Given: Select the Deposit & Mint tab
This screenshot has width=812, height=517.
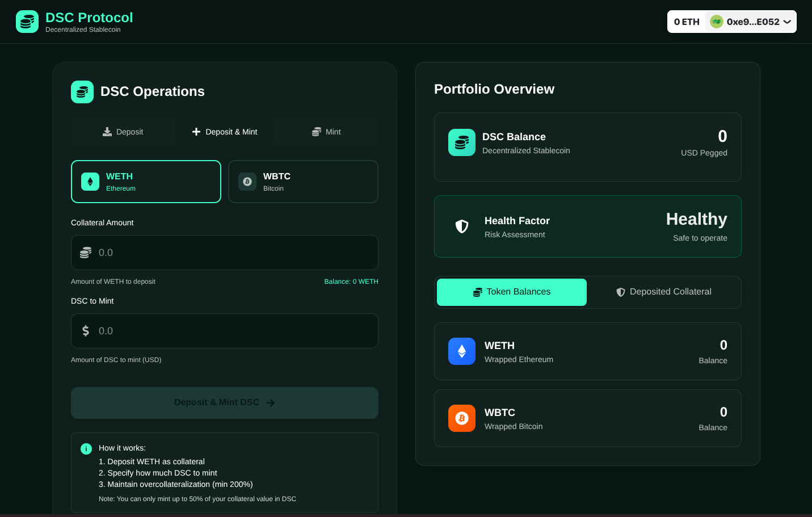Looking at the screenshot, I should pos(225,132).
